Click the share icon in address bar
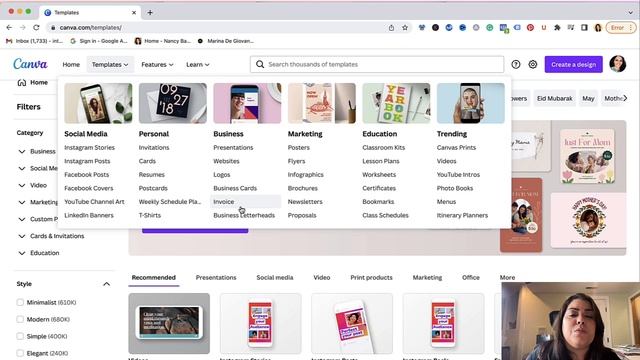640x360 pixels. 391,28
